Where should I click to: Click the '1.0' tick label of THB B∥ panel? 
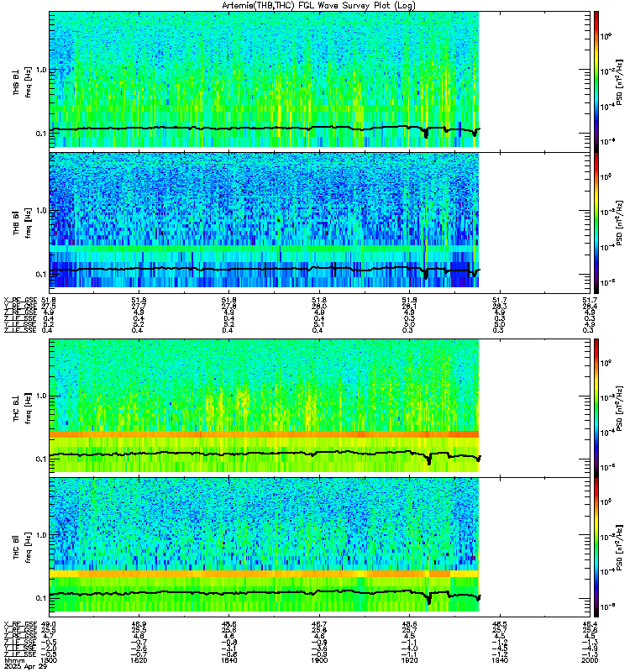click(40, 211)
